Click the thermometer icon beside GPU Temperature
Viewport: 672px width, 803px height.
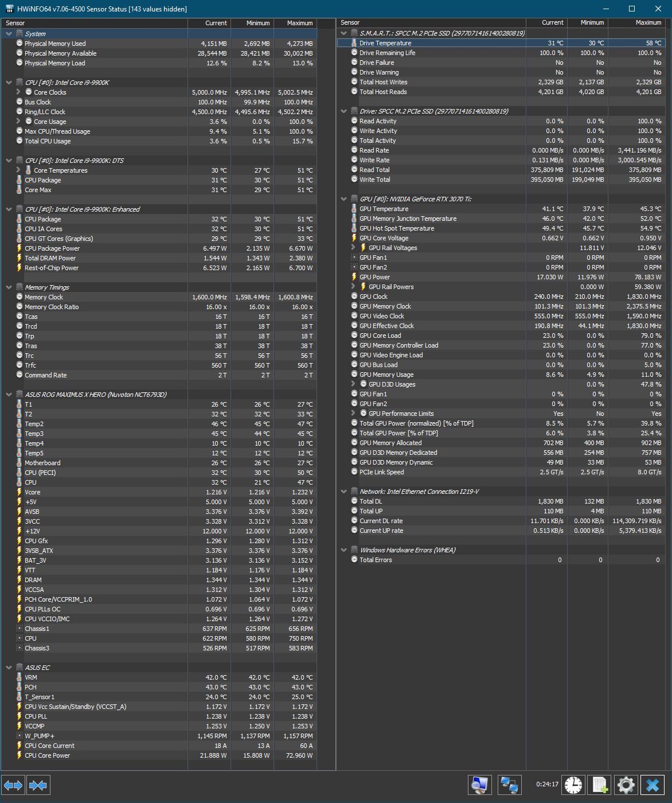pyautogui.click(x=354, y=209)
